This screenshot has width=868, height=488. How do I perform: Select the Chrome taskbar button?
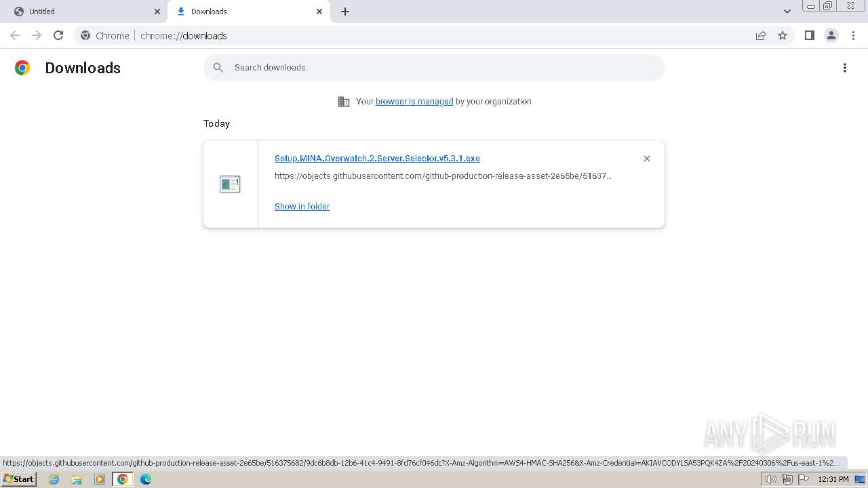123,479
